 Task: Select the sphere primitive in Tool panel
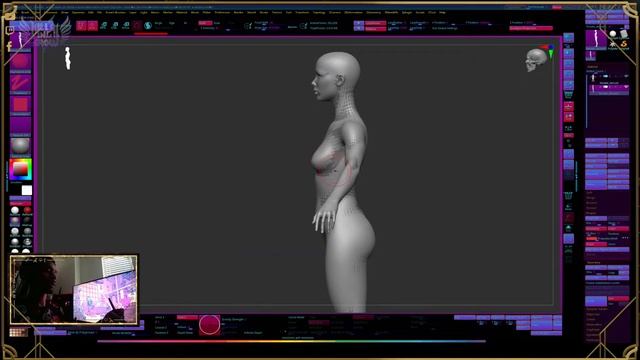pos(613,33)
